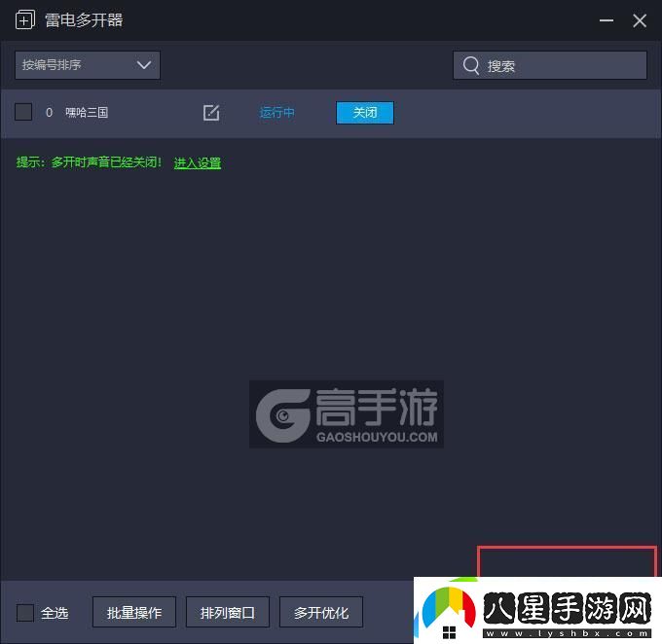The width and height of the screenshot is (662, 644).
Task: Focus the 搜索 search field
Action: click(x=550, y=65)
